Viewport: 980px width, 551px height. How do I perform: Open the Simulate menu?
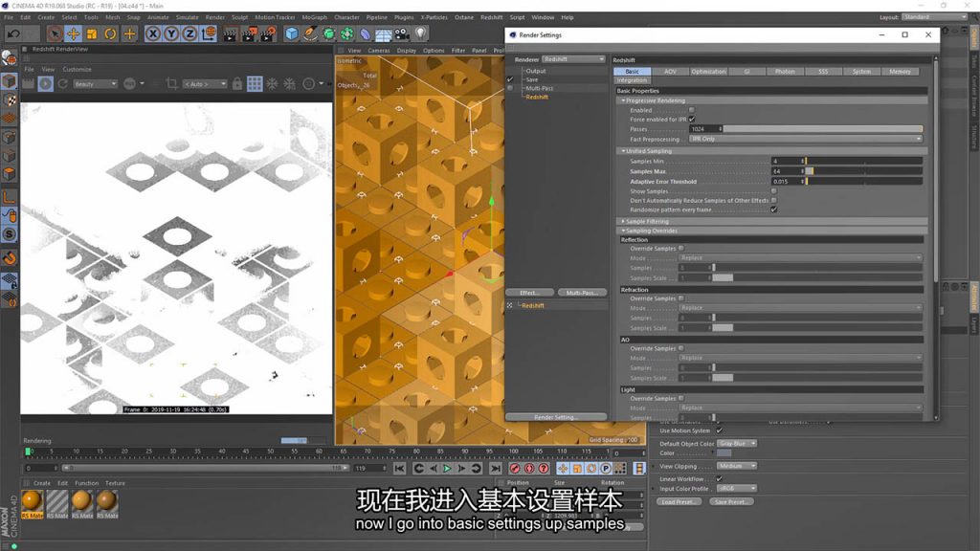(x=187, y=17)
